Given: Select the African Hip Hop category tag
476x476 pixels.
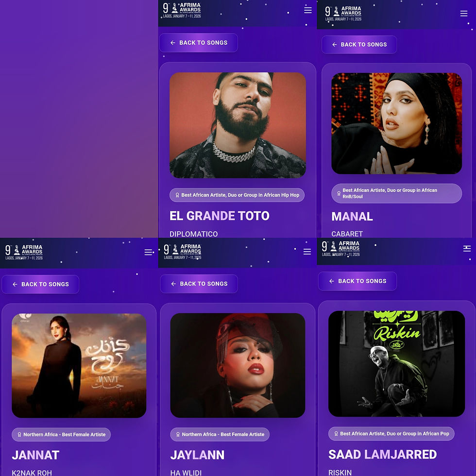Looking at the screenshot, I should (x=237, y=195).
